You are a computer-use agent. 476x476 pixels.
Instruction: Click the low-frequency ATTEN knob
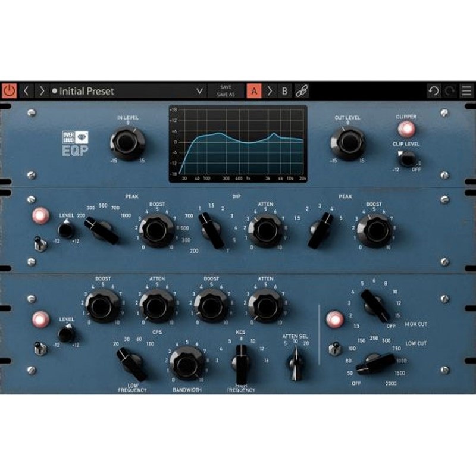(x=157, y=306)
